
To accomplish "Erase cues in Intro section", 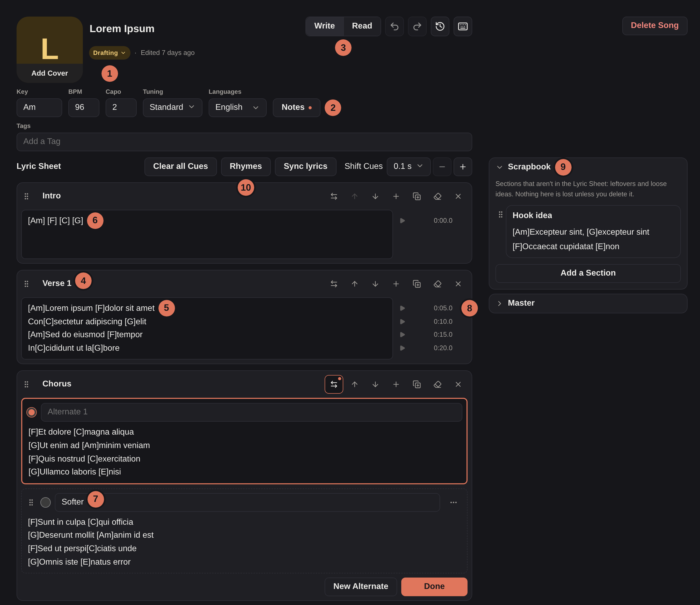I will tap(437, 196).
